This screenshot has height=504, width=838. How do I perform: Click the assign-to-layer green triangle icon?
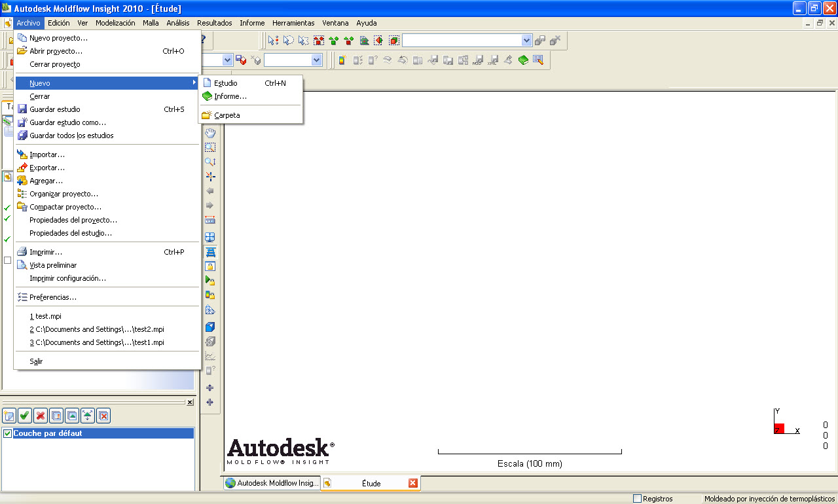point(72,415)
